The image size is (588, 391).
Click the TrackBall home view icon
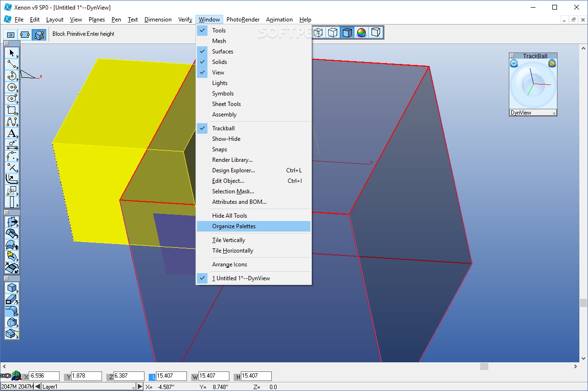click(552, 63)
